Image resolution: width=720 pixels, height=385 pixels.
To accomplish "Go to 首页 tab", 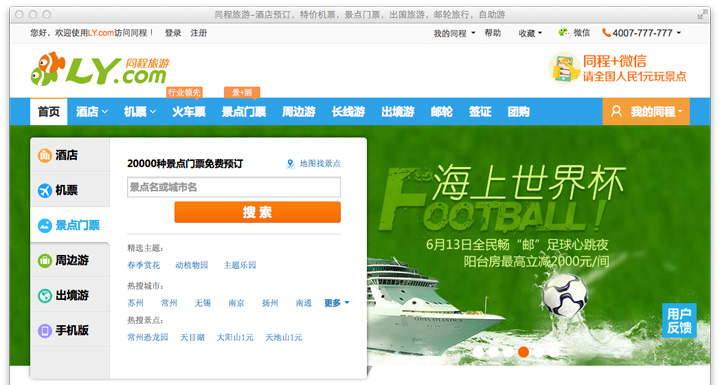I will [49, 112].
